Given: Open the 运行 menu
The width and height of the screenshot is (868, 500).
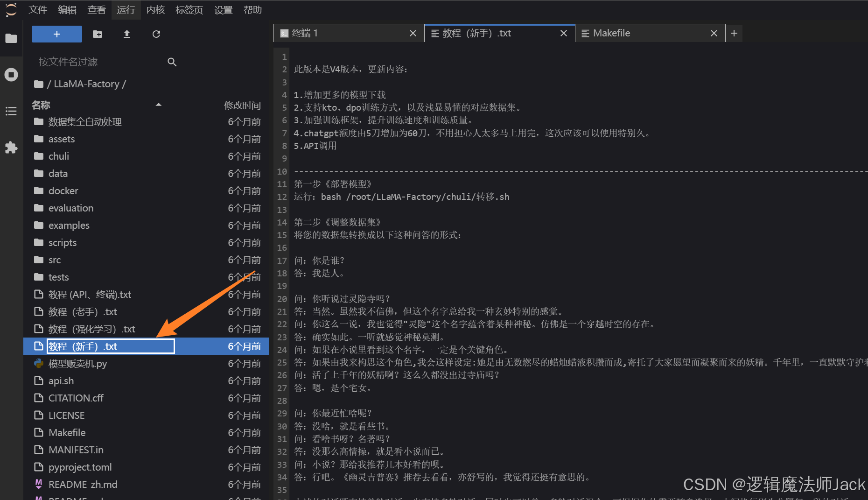Looking at the screenshot, I should pos(126,10).
